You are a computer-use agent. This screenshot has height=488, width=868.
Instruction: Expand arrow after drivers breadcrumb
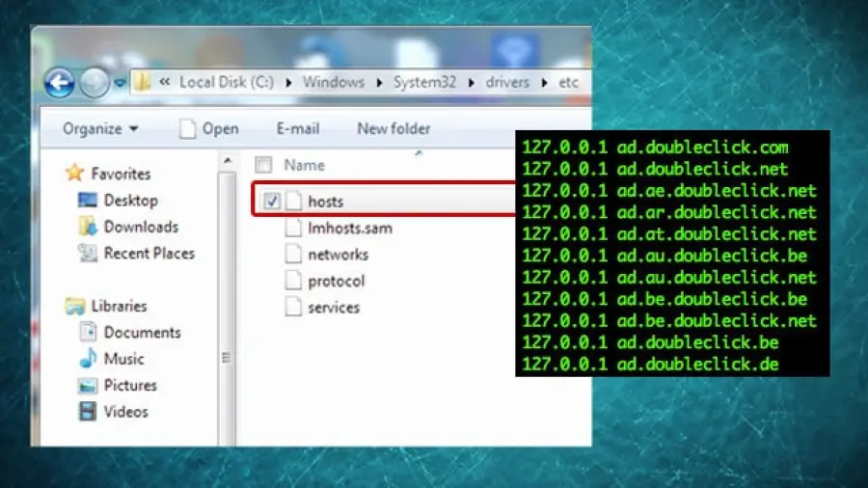pos(545,82)
